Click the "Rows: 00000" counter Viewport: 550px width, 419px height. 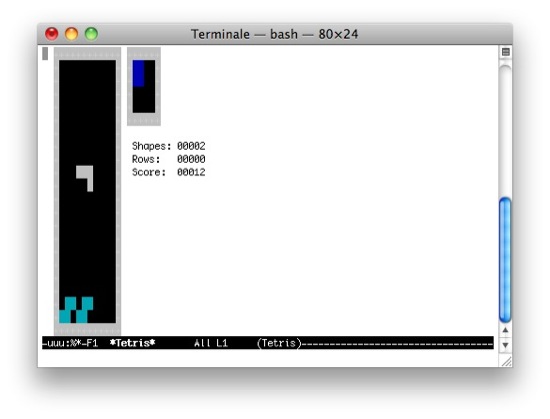tap(169, 159)
